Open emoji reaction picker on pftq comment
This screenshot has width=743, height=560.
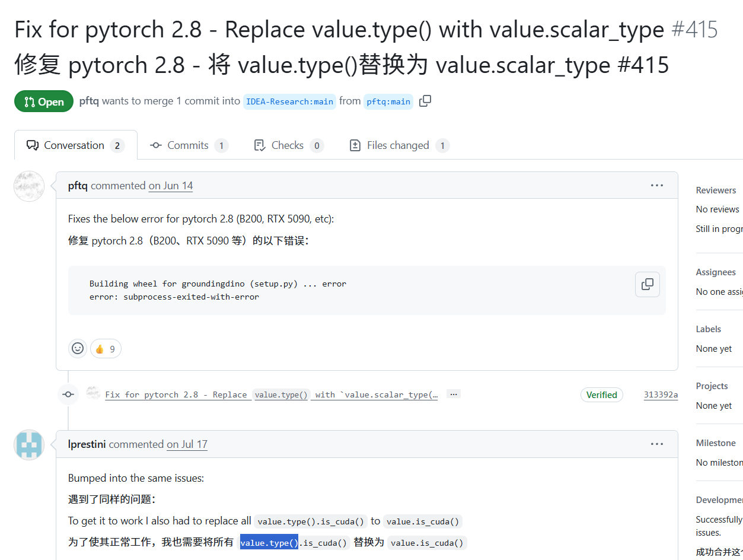pos(78,348)
